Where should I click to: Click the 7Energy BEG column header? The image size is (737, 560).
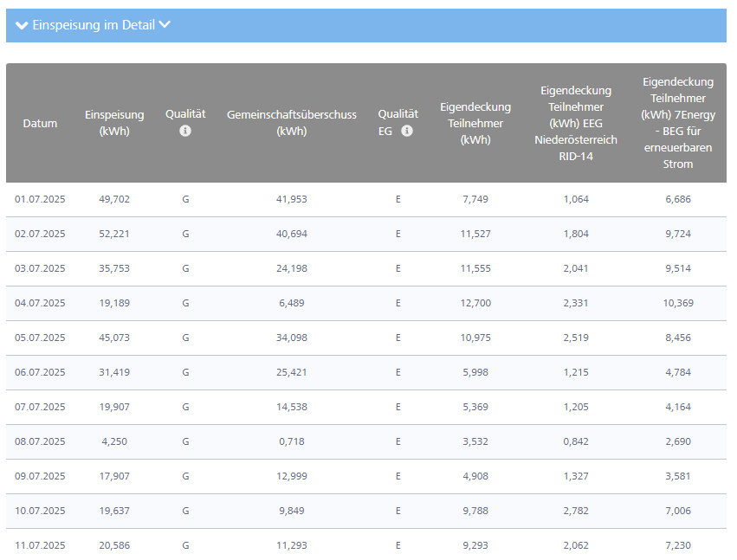tap(678, 123)
